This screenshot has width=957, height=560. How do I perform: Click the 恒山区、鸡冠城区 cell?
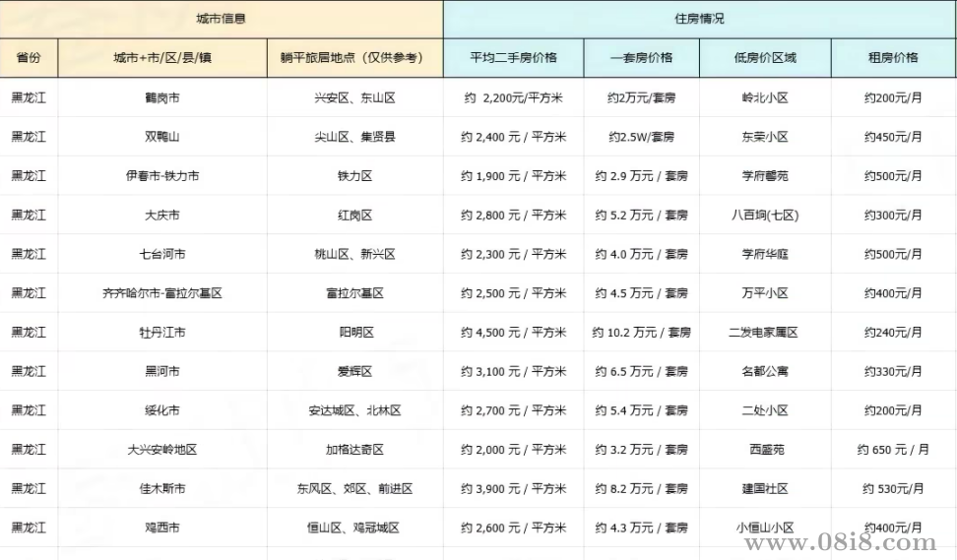point(355,528)
